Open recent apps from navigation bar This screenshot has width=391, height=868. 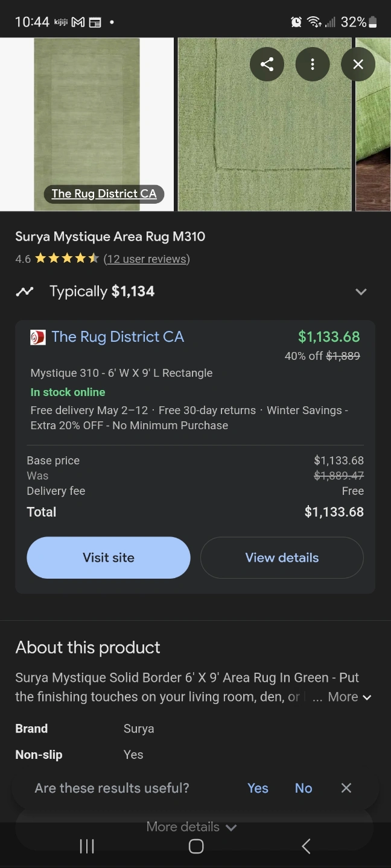(x=87, y=846)
